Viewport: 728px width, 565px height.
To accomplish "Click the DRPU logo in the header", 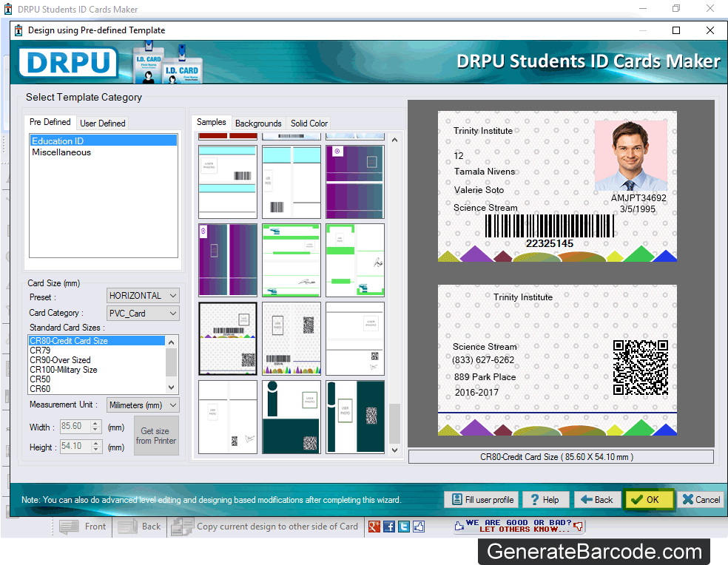I will [68, 62].
